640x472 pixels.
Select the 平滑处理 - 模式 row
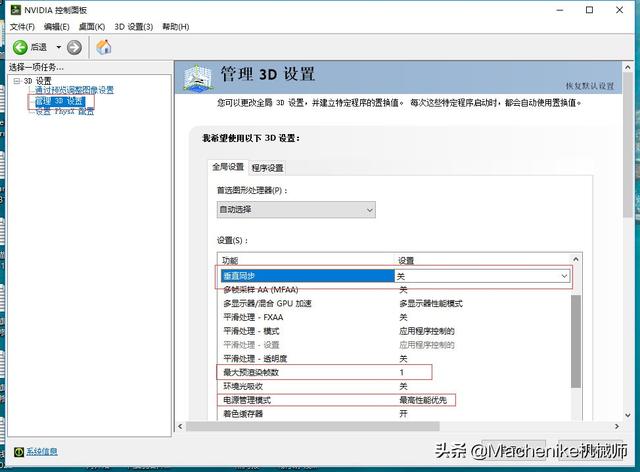coord(396,331)
